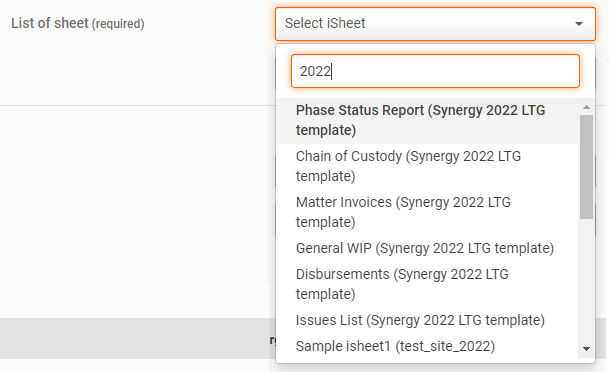The height and width of the screenshot is (372, 609).
Task: Open the Select iSheet dropdown arrow
Action: point(579,24)
